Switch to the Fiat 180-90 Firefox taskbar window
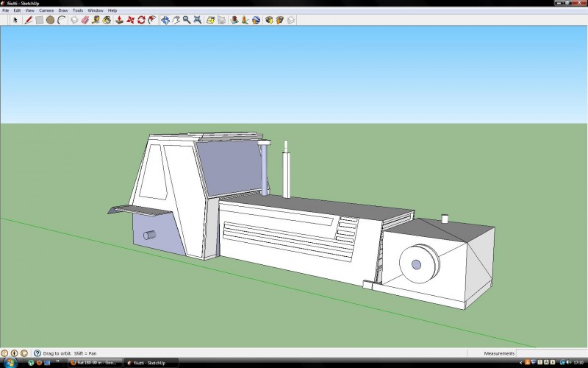This screenshot has width=588, height=368. point(96,363)
